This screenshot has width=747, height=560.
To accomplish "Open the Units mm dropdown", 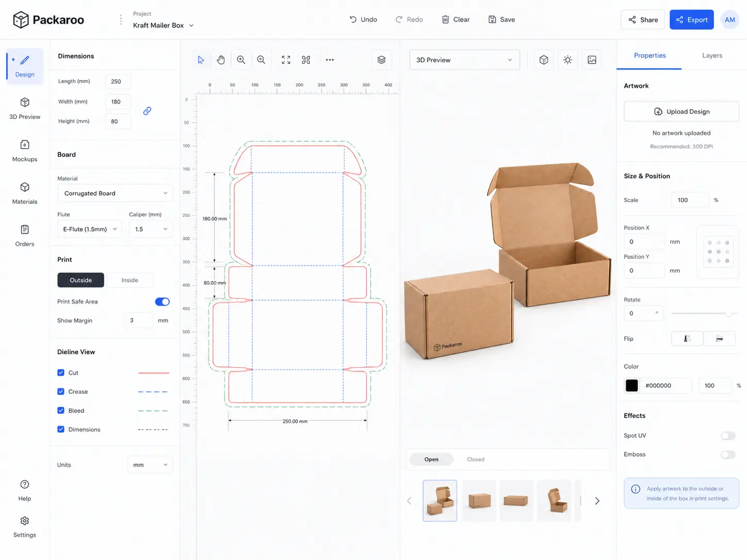I will tap(150, 465).
